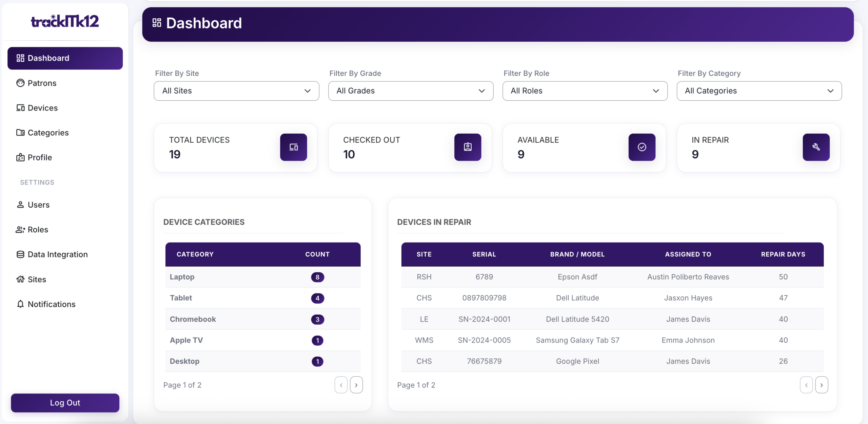Click the Checked Out badge icon tile
The image size is (868, 424).
click(468, 147)
